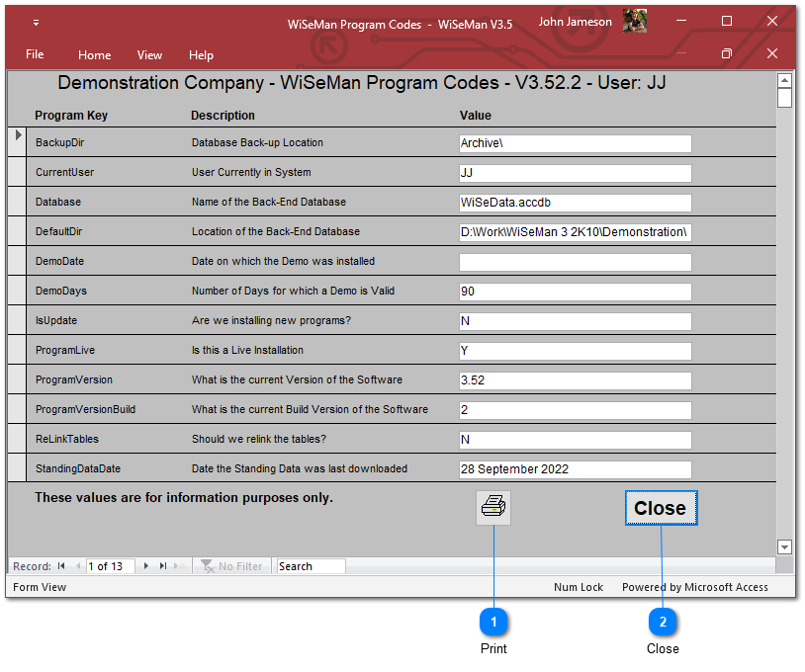The width and height of the screenshot is (805, 672).
Task: Click the current record number box
Action: tap(110, 566)
